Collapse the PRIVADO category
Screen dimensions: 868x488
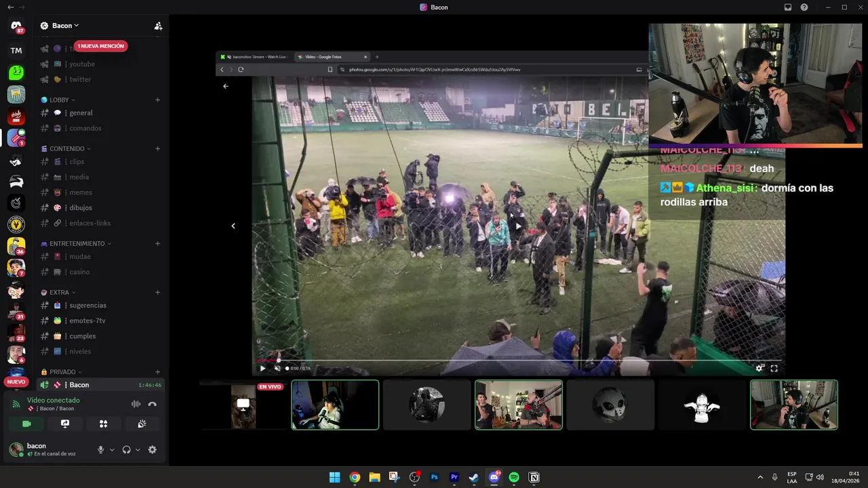pos(62,371)
